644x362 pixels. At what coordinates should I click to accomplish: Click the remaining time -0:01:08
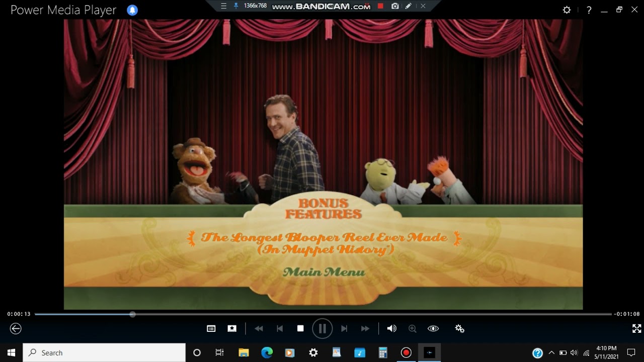coord(626,314)
